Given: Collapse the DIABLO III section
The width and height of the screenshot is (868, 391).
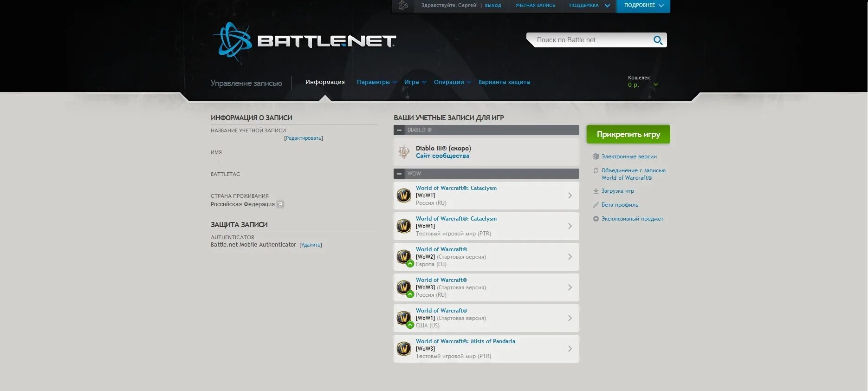Looking at the screenshot, I should (x=399, y=130).
